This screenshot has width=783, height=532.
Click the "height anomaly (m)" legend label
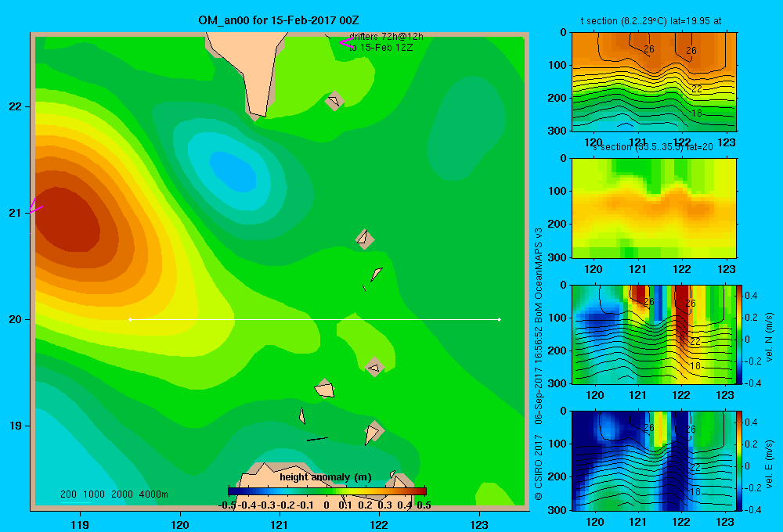tap(326, 477)
